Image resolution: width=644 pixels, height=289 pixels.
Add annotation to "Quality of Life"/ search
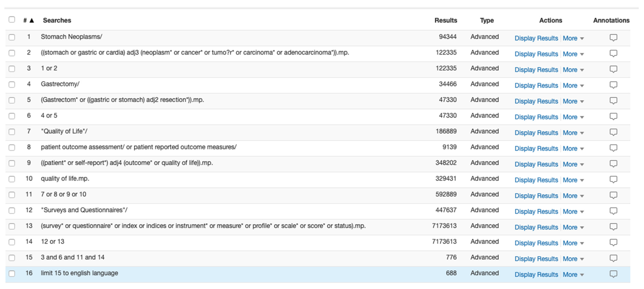point(613,132)
